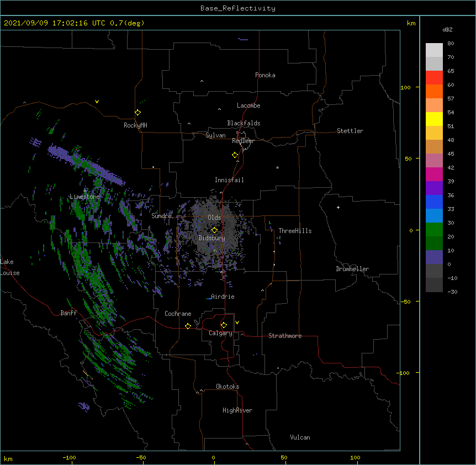The width and height of the screenshot is (476, 465).
Task: Select the green 20-30 dBZ legend swatch
Action: [434, 230]
